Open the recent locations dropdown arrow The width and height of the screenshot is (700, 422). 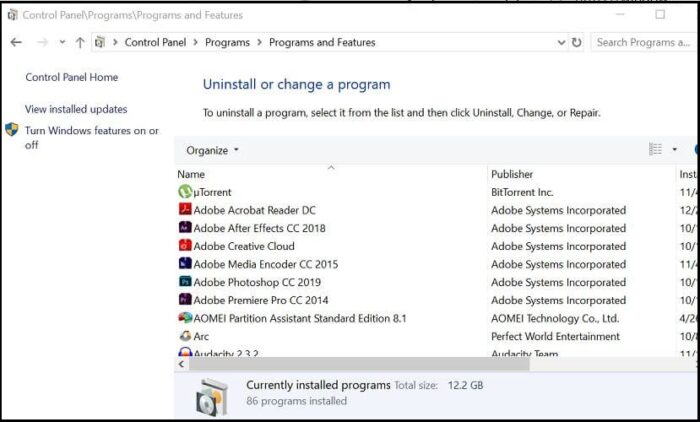coord(62,42)
